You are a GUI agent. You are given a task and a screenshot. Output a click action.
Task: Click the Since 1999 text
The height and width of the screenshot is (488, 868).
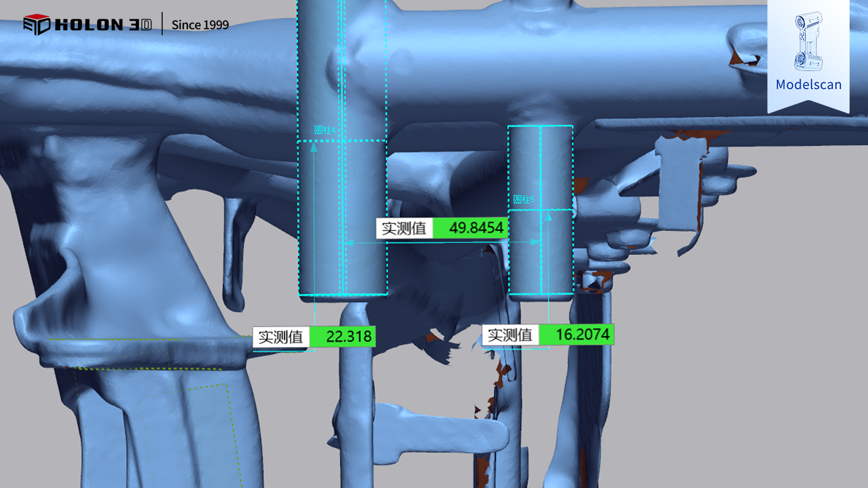click(x=200, y=25)
